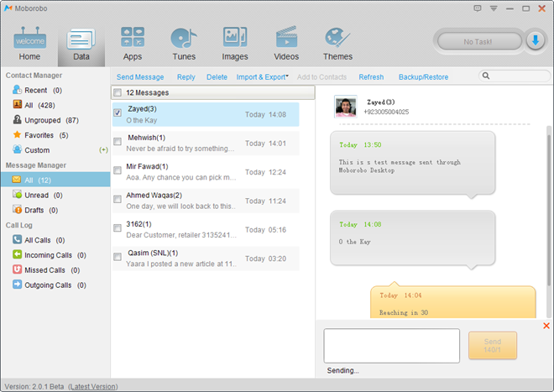
Task: Click the 'O the Kay' message bubble
Action: pos(412,238)
